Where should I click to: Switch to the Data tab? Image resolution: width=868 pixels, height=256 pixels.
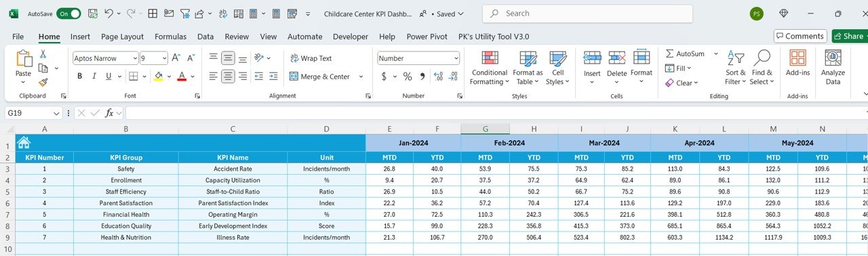tap(205, 37)
